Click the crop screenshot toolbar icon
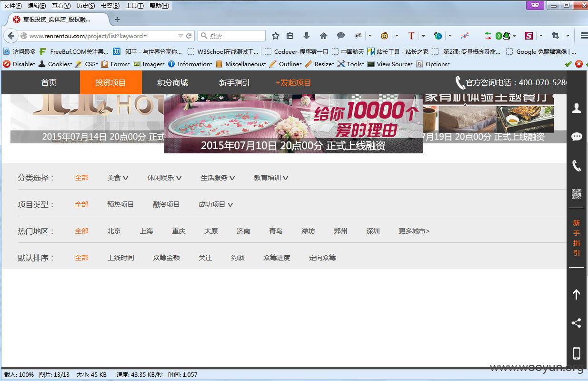The image size is (588, 381). 556,36
